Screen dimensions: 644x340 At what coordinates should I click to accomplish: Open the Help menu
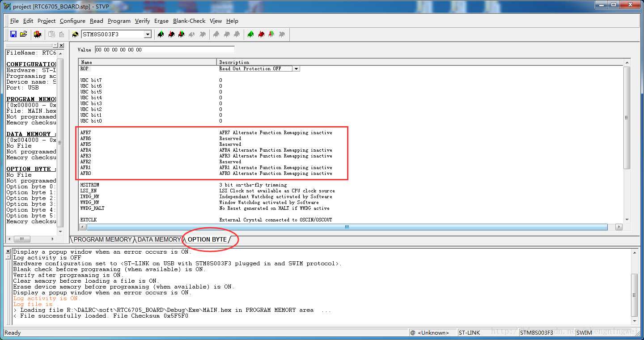pos(232,21)
